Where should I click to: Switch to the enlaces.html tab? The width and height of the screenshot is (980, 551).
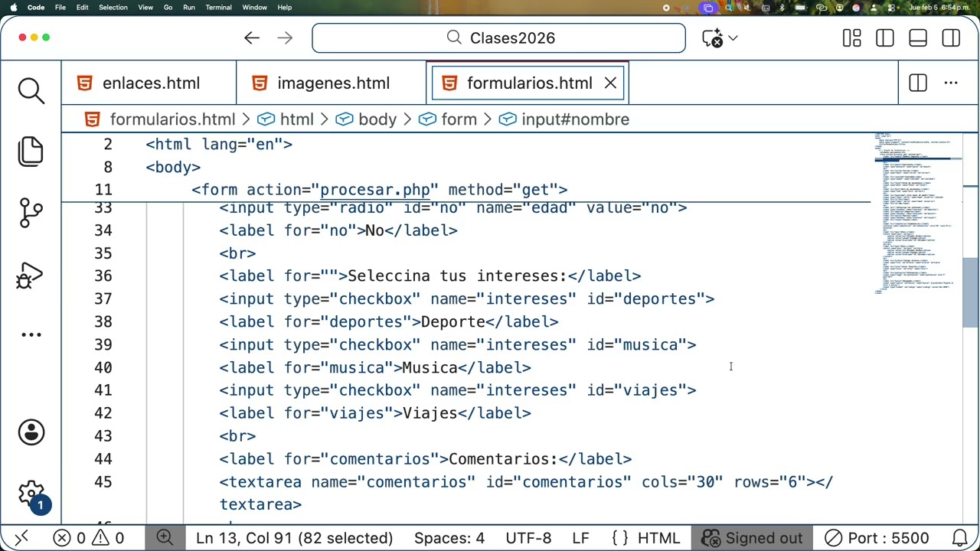(x=149, y=83)
